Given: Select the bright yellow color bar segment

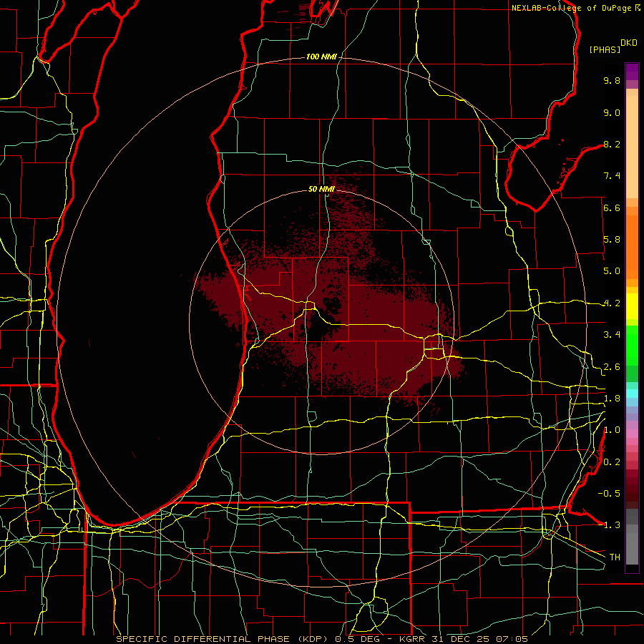Looking at the screenshot, I should tap(632, 306).
